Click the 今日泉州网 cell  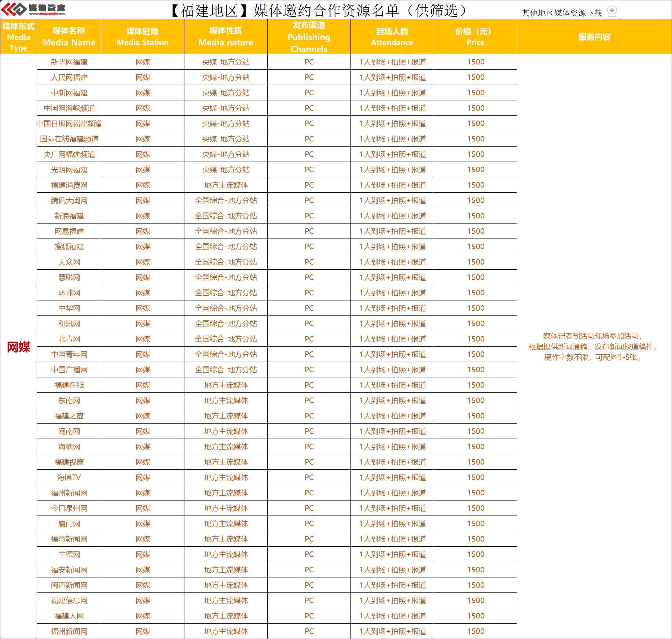point(69,508)
